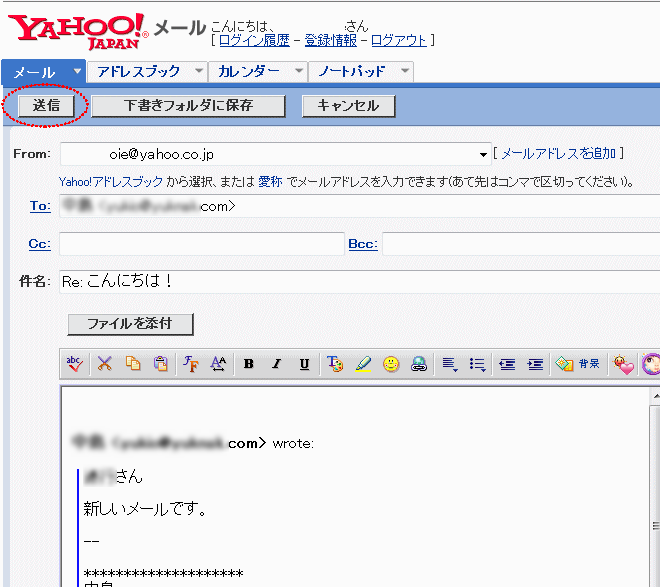The width and height of the screenshot is (660, 587).
Task: Open the text color picker
Action: click(x=335, y=365)
